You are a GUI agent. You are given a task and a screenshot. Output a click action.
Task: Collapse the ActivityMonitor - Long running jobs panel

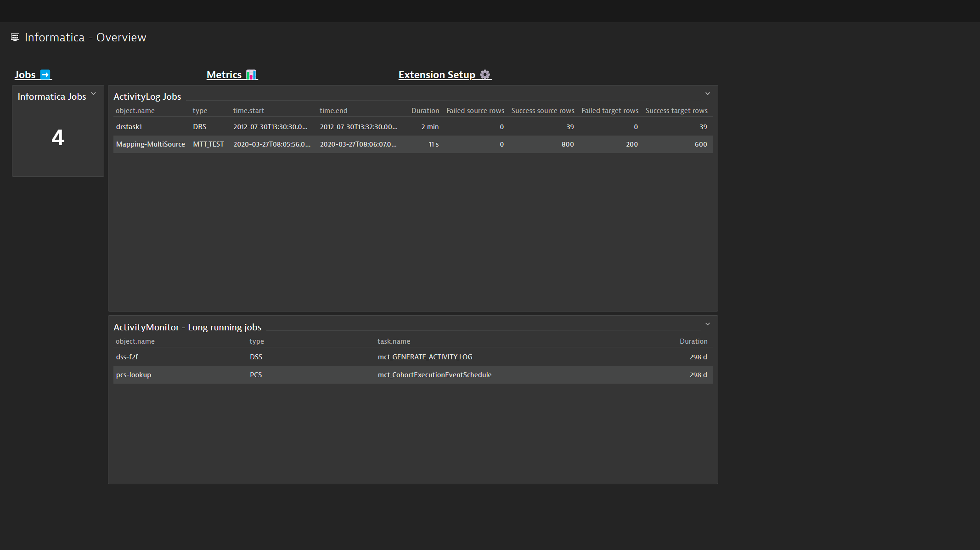click(x=707, y=324)
